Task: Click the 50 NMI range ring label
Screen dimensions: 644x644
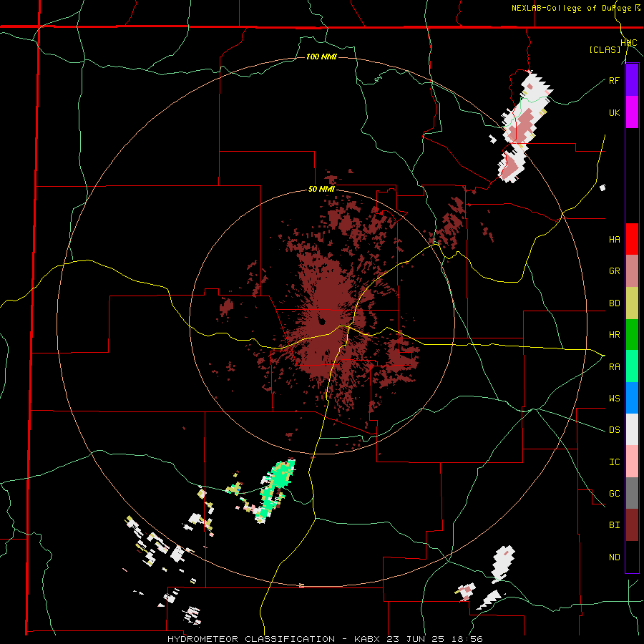Action: point(321,190)
